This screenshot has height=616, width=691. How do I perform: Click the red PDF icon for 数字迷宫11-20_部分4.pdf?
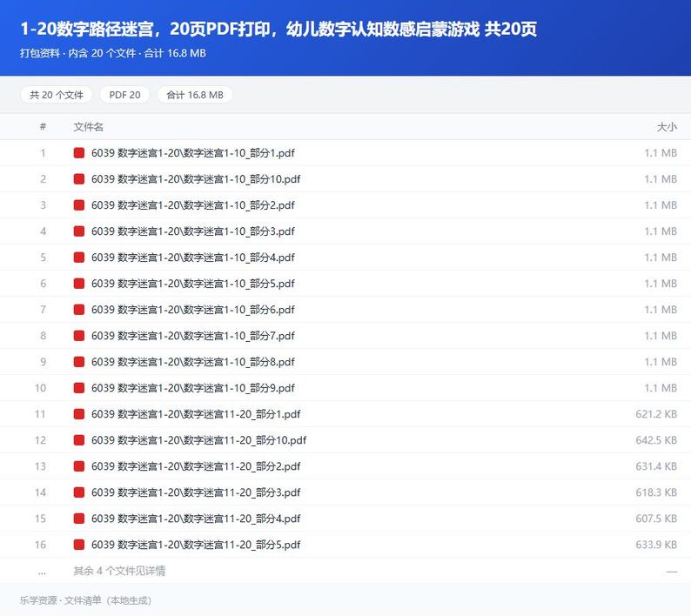point(79,519)
